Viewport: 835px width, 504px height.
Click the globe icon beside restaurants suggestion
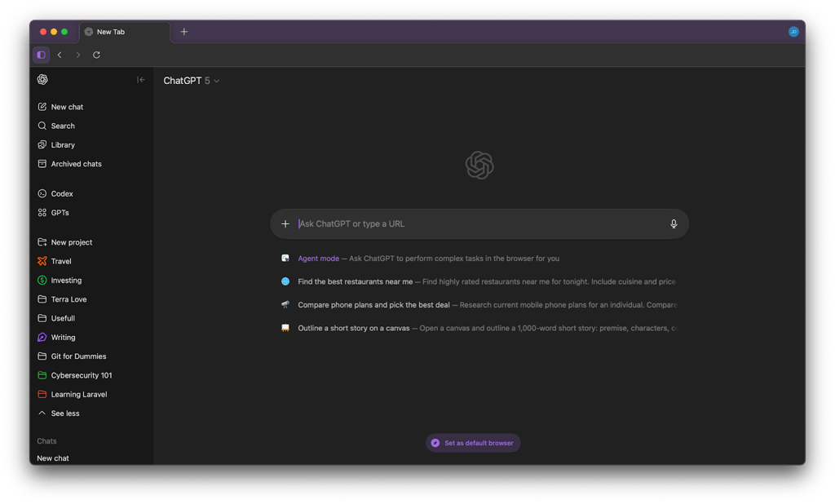click(285, 281)
